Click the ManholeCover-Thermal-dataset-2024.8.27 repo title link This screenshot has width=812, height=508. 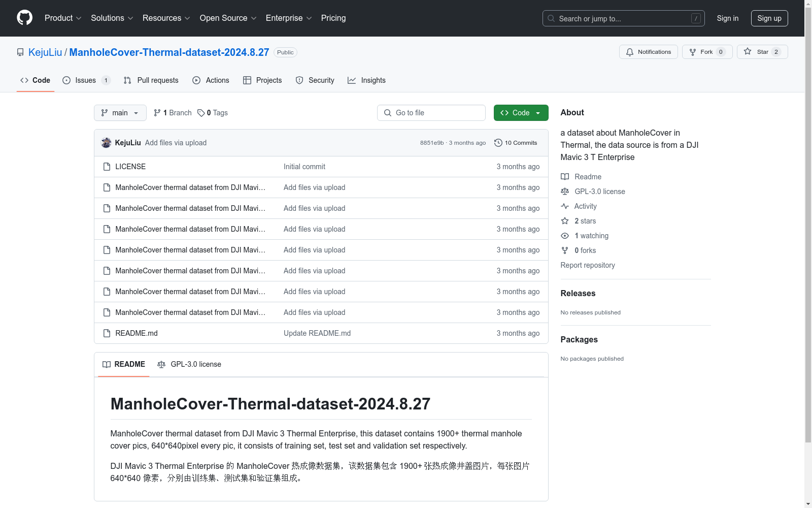click(169, 52)
